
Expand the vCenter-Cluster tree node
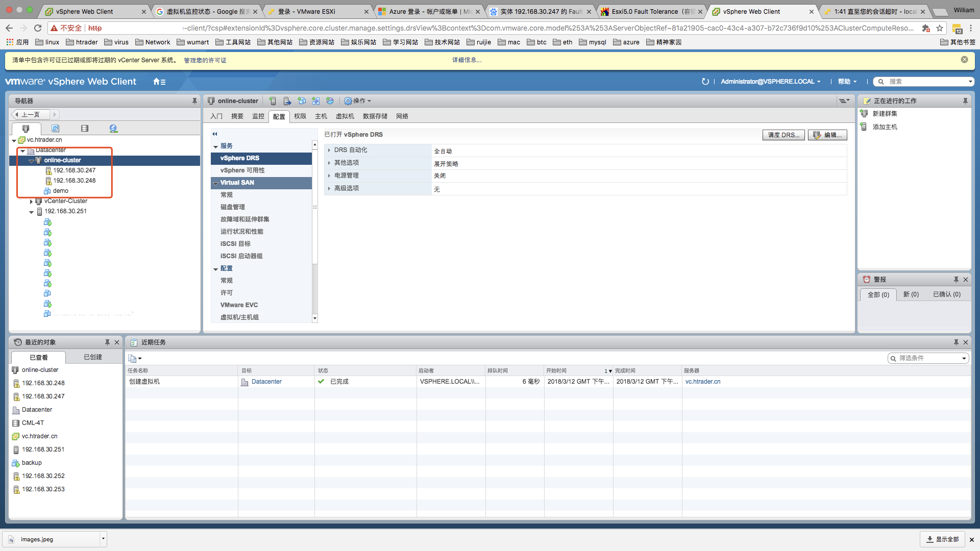point(32,202)
